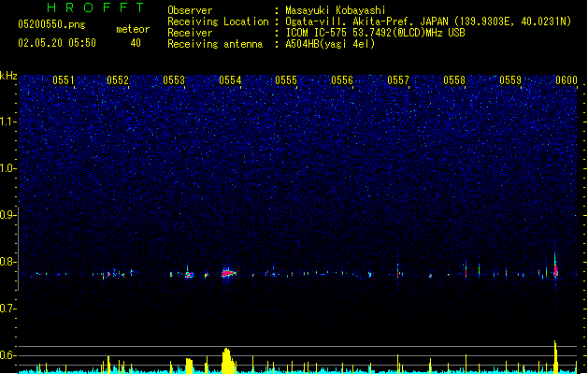This screenshot has width=588, height=374.
Task: Click the 0557 time marker
Action: pyautogui.click(x=398, y=80)
